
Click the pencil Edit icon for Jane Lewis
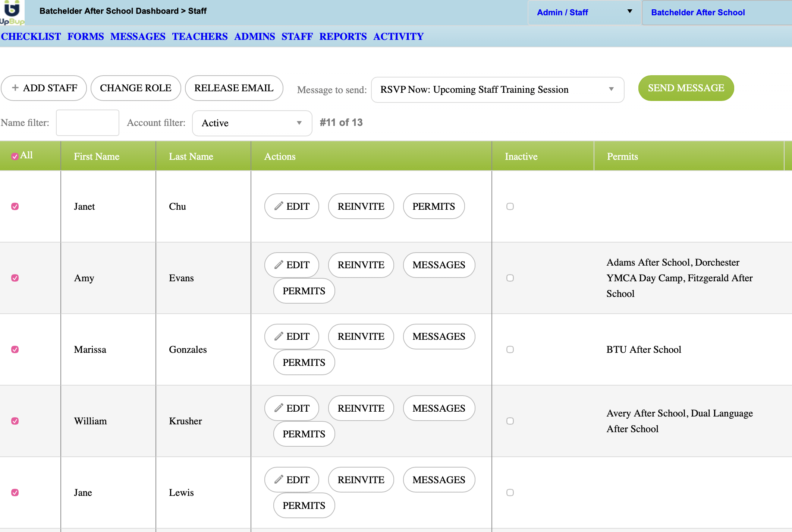tap(279, 479)
